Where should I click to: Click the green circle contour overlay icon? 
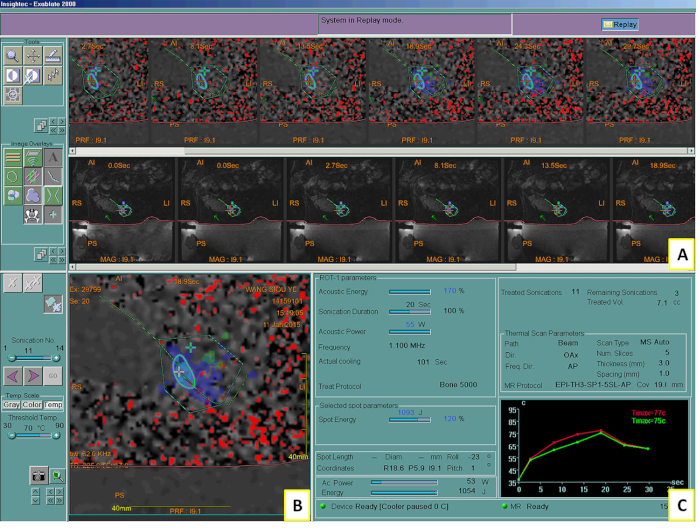click(x=13, y=175)
